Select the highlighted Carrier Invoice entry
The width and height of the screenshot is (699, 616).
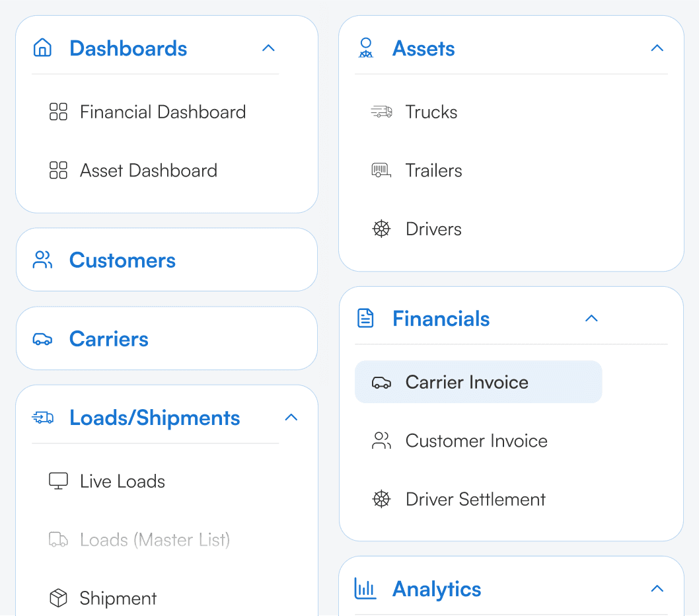click(478, 381)
